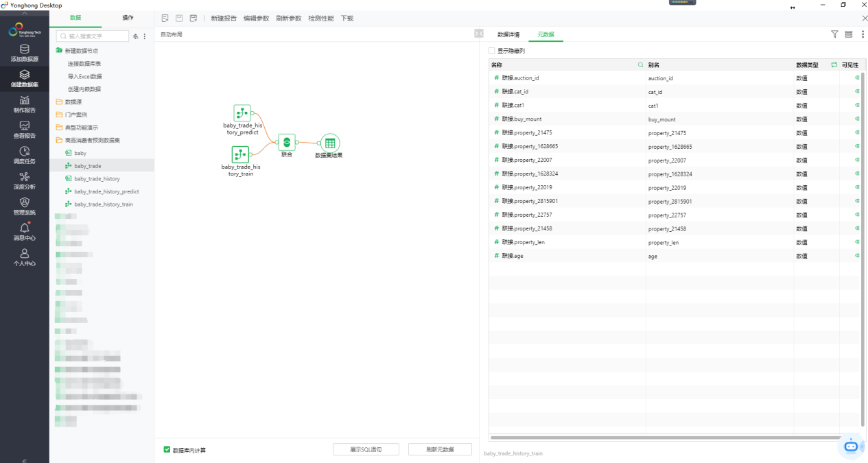Switch to the 数据 tab
Screen dimensions: 868x463
tap(75, 18)
